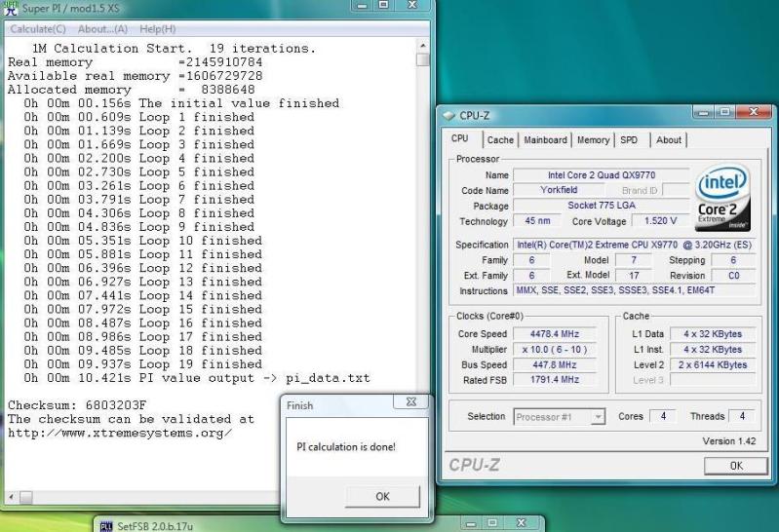Click Super PI vertical scrollbar up arrow
Screen dimensions: 779x532
tap(421, 46)
